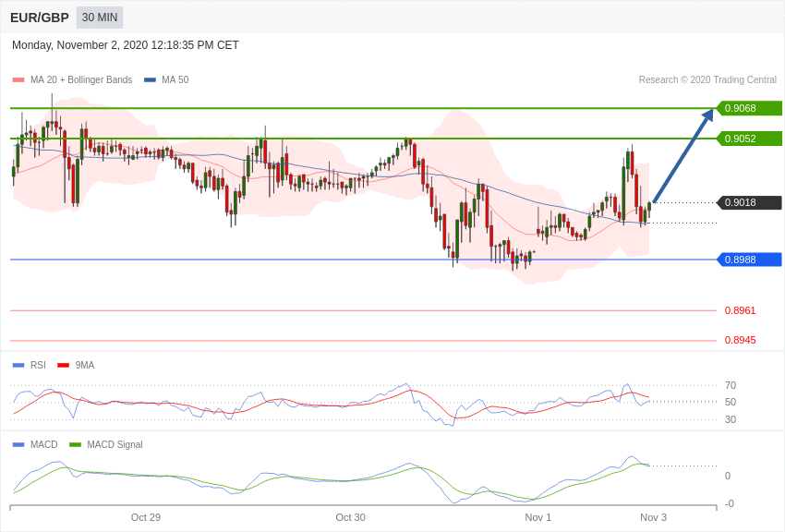Click the MACD Signal legend label

tap(115, 444)
